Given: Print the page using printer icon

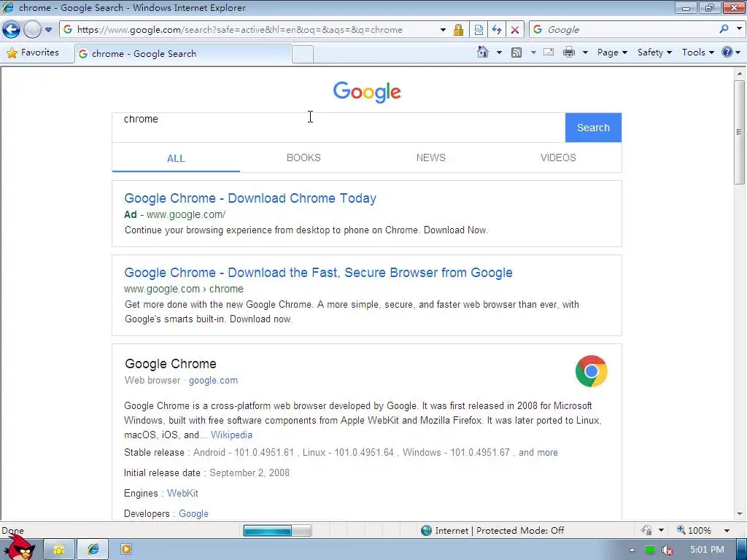Looking at the screenshot, I should 569,52.
